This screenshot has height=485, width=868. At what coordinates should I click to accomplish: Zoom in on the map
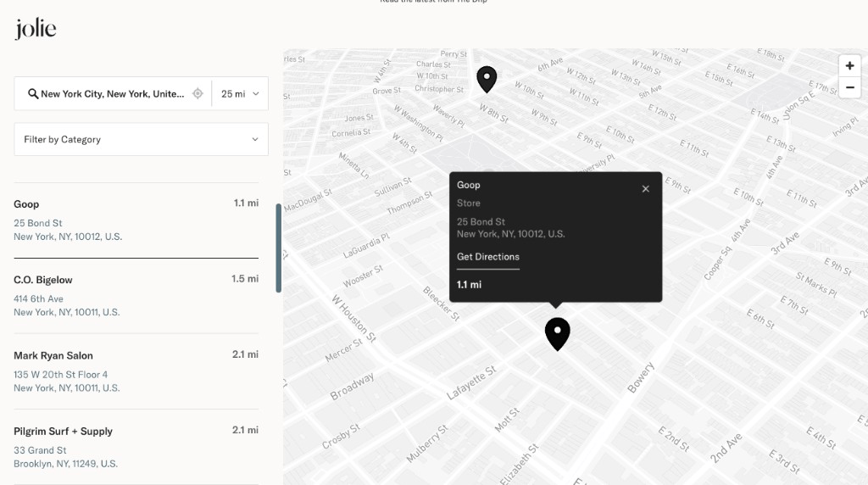coord(849,66)
